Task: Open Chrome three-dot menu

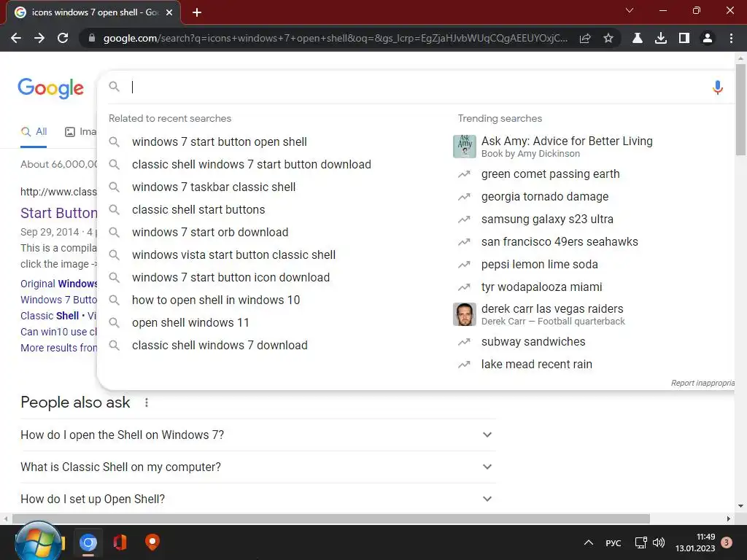Action: coord(731,38)
